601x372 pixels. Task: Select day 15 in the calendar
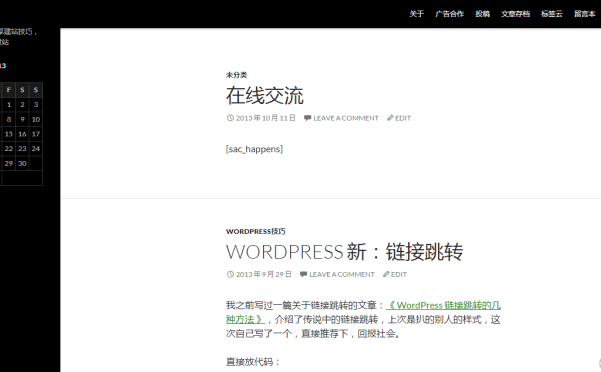pyautogui.click(x=9, y=134)
